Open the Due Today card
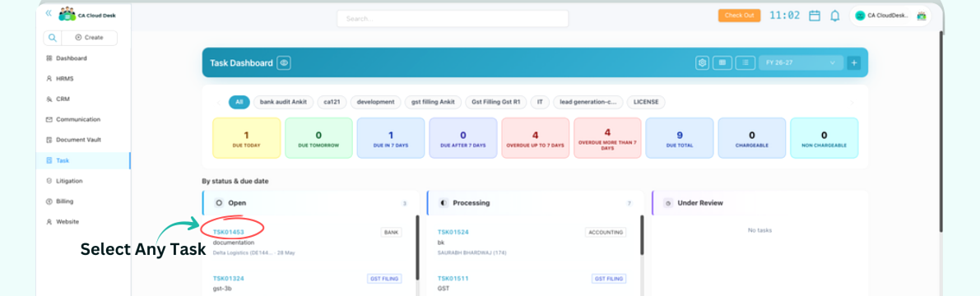The width and height of the screenshot is (980, 296). [x=247, y=138]
